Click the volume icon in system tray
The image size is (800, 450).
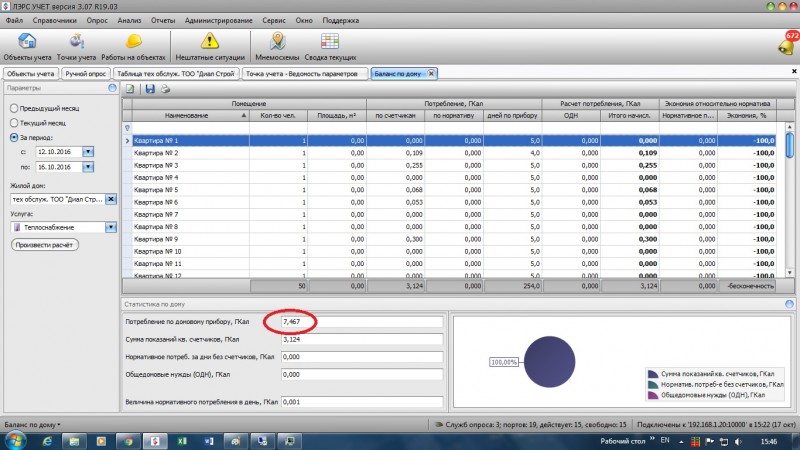tap(738, 441)
